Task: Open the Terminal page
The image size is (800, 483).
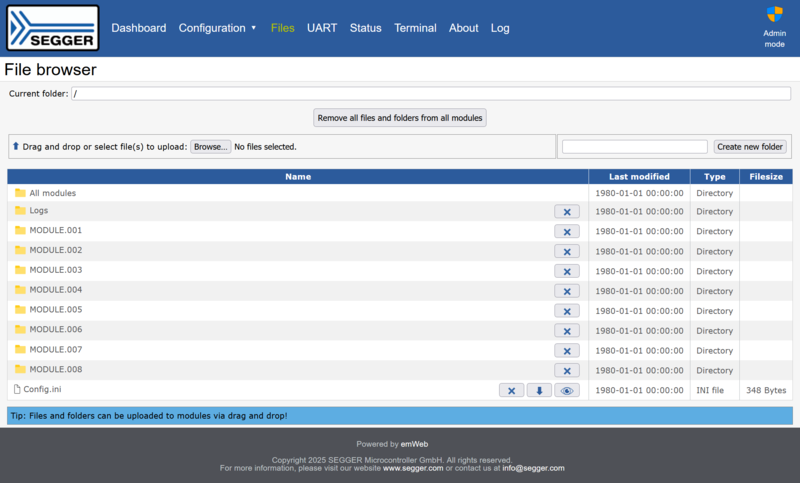Action: (x=415, y=28)
